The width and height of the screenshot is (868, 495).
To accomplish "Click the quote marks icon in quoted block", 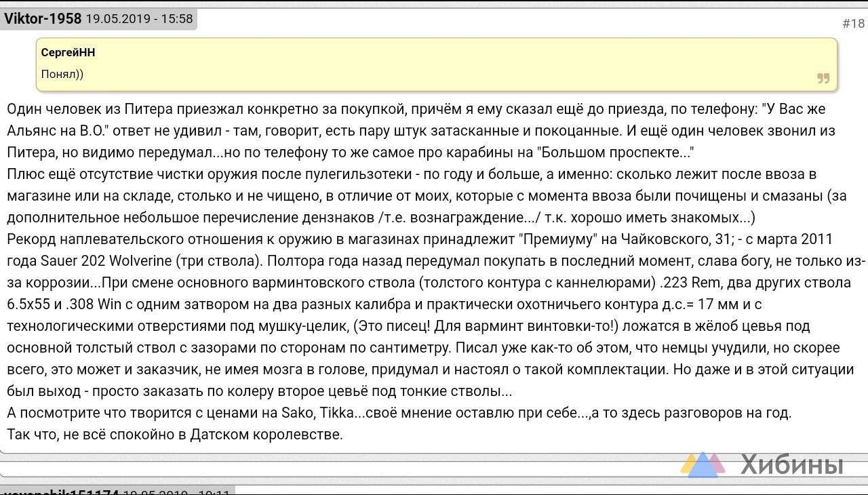I will pos(823,78).
